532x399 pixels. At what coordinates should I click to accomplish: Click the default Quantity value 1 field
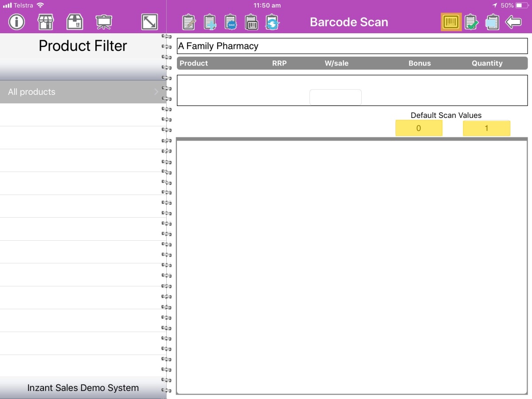point(486,128)
